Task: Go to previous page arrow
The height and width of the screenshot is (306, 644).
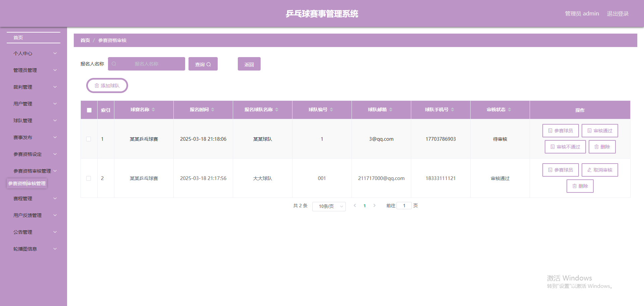Action: pyautogui.click(x=355, y=206)
